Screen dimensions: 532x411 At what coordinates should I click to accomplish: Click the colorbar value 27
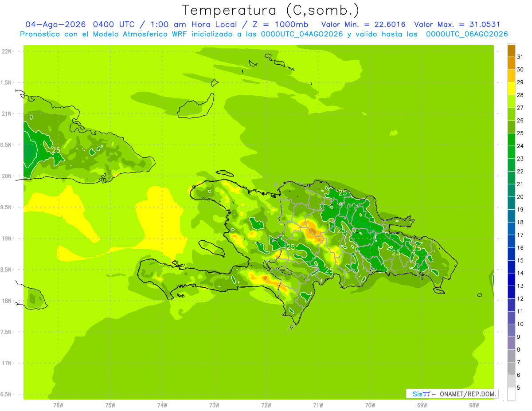coord(520,108)
